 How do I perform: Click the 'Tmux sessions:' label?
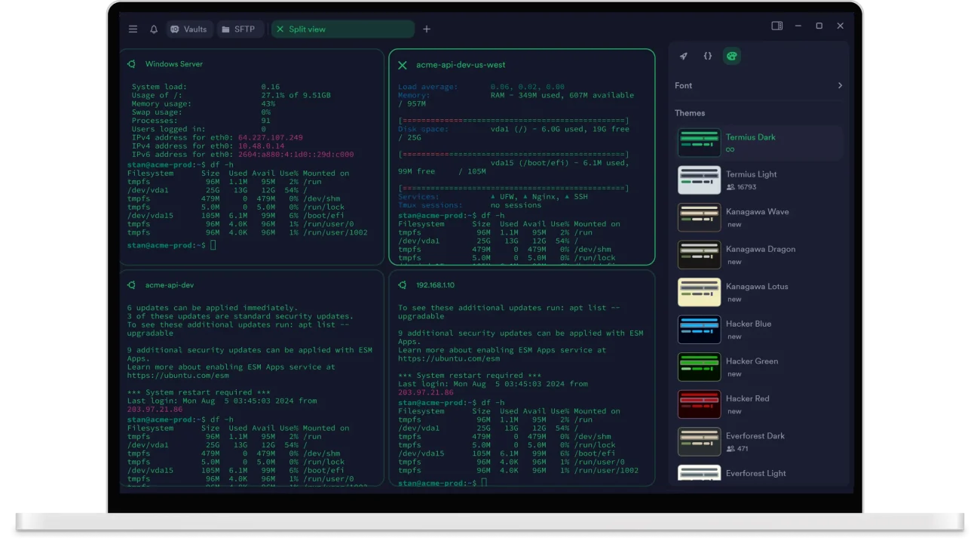pos(430,204)
